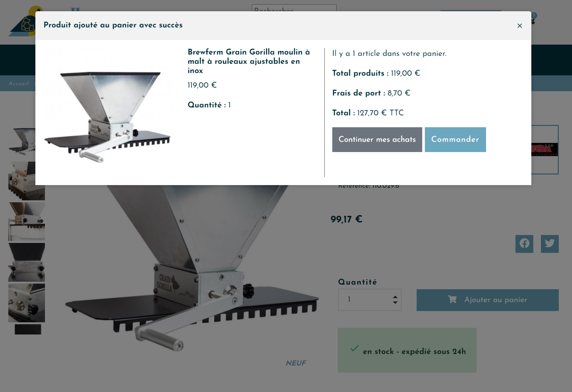Select the fourth thumbnail, front view with two knobs
Image resolution: width=572 pixels, height=392 pixels.
pyautogui.click(x=26, y=262)
